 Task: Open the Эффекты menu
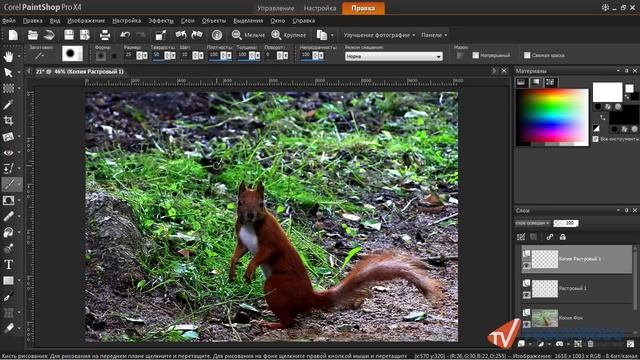161,20
